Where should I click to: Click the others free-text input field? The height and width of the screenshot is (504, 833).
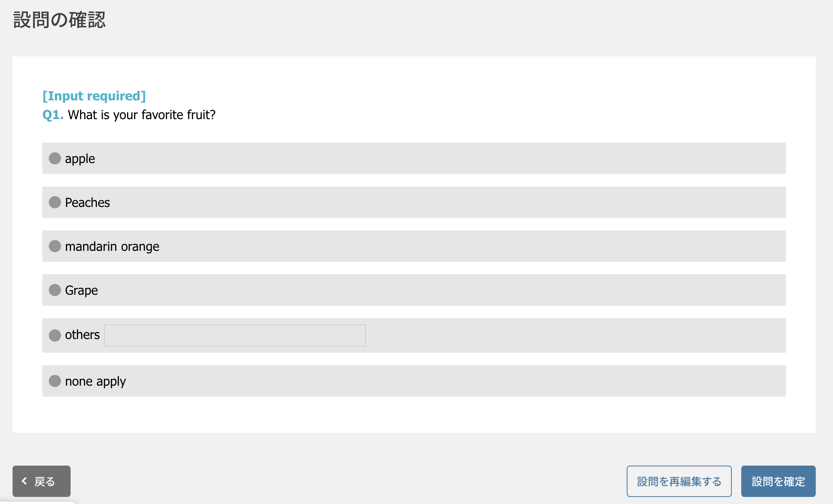(x=235, y=335)
